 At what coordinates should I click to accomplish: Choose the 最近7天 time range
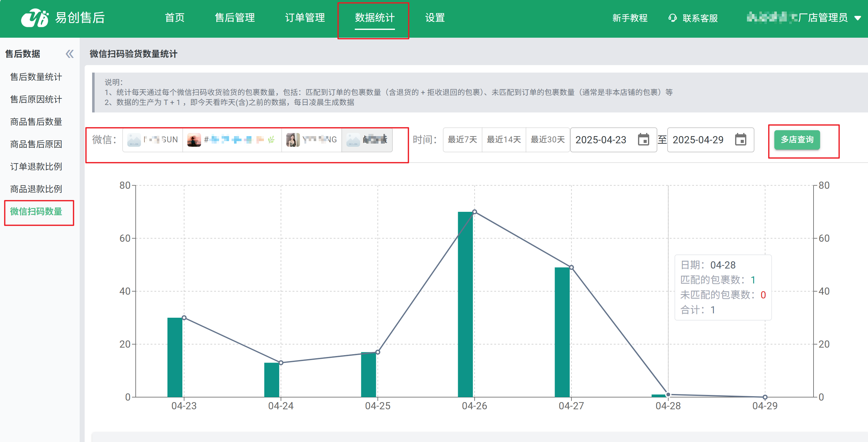(462, 140)
